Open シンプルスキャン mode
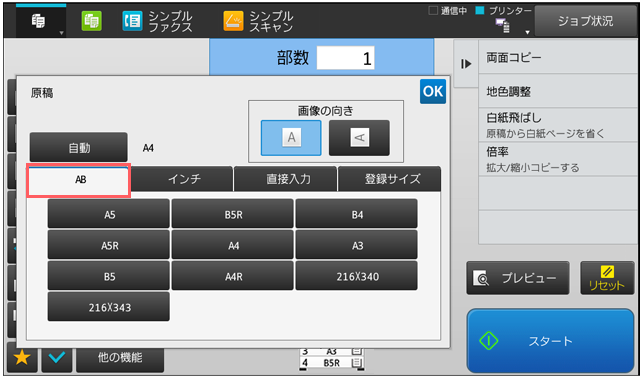640x376 pixels. point(258,21)
